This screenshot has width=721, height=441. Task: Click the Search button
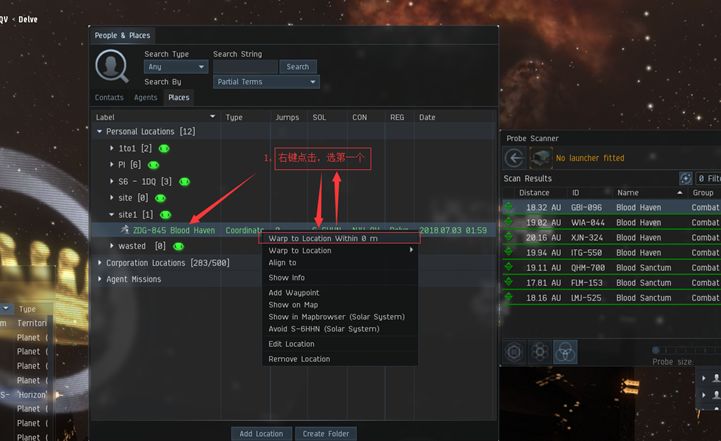(x=298, y=67)
